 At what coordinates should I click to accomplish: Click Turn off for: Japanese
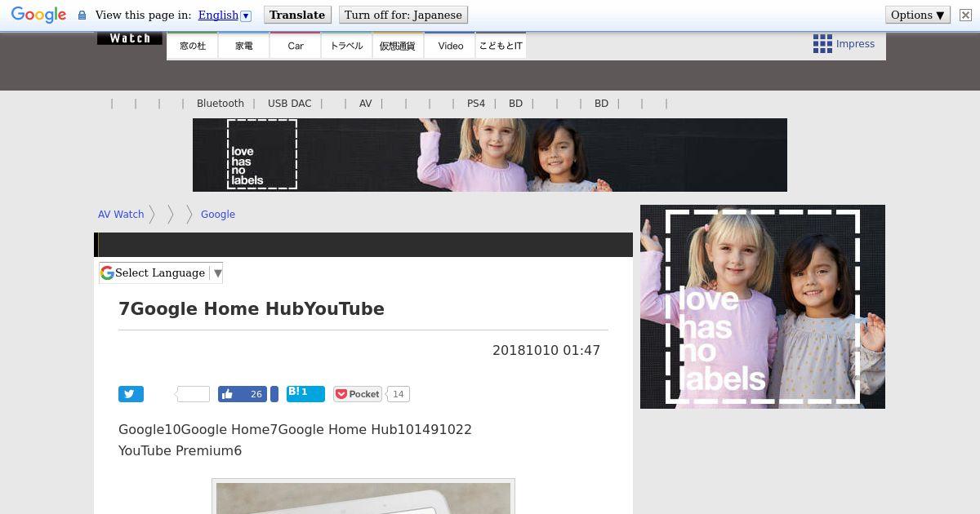403,15
